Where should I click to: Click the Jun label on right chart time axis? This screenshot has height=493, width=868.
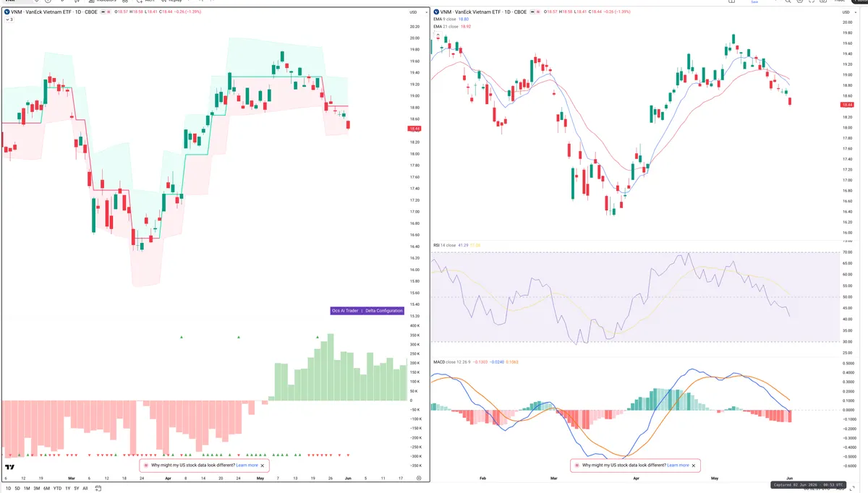pyautogui.click(x=790, y=479)
